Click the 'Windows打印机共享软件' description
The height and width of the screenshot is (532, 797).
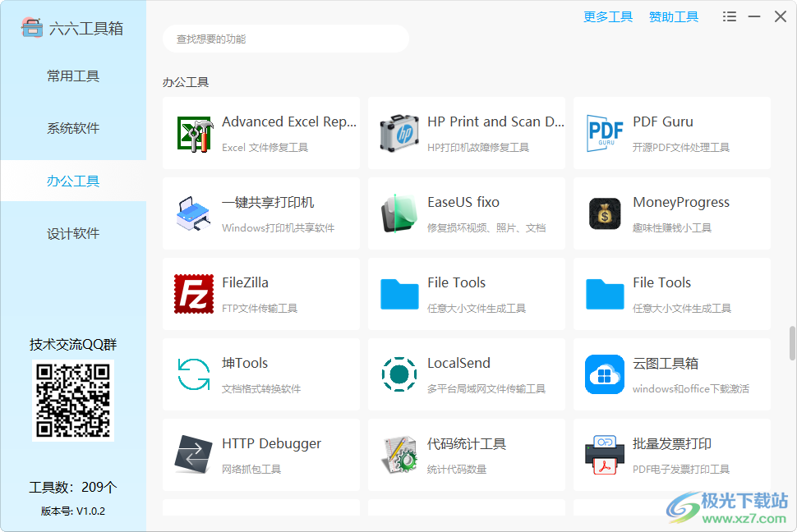click(278, 227)
